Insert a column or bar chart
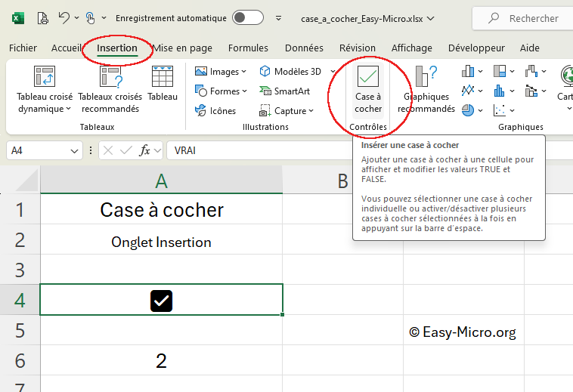Image resolution: width=573 pixels, height=392 pixels. (468, 71)
